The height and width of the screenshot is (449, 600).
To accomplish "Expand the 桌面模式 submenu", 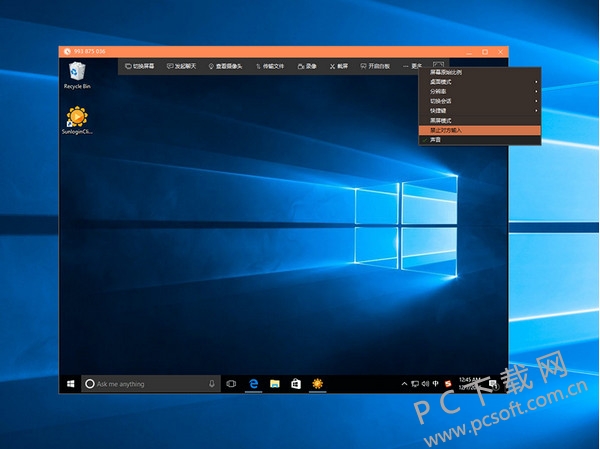I will [480, 82].
